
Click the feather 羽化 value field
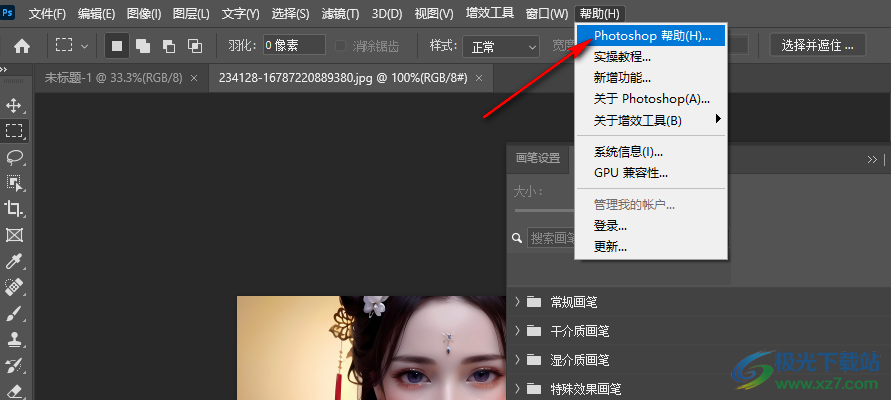point(294,45)
